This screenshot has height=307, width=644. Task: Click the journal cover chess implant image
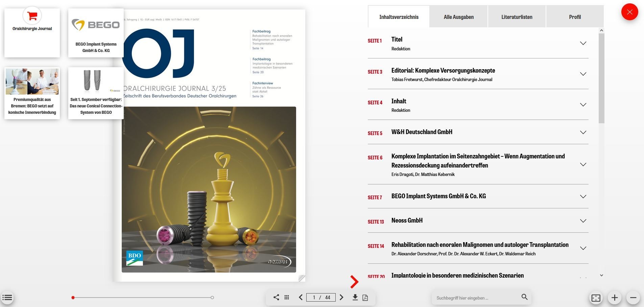pos(209,189)
